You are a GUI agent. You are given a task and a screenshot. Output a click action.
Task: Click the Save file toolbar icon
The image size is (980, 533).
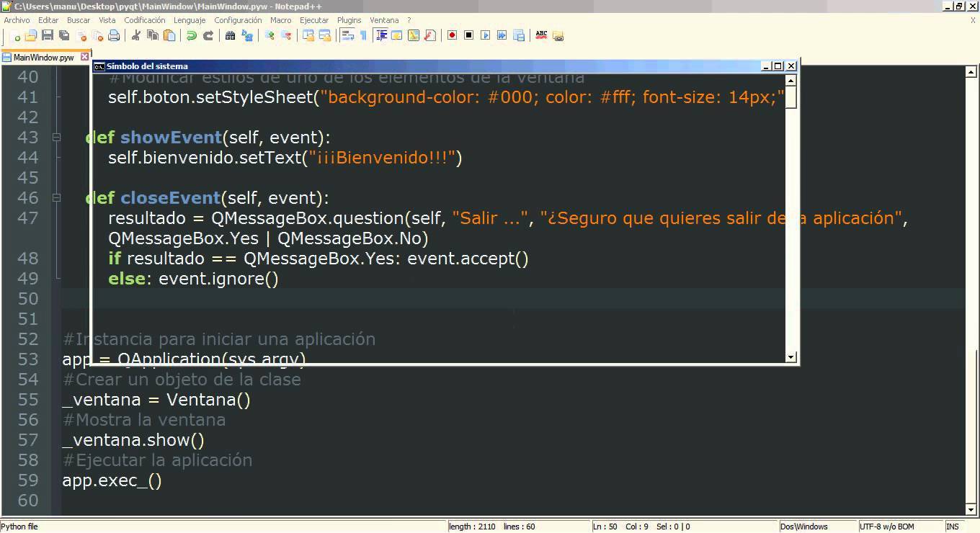pos(48,35)
